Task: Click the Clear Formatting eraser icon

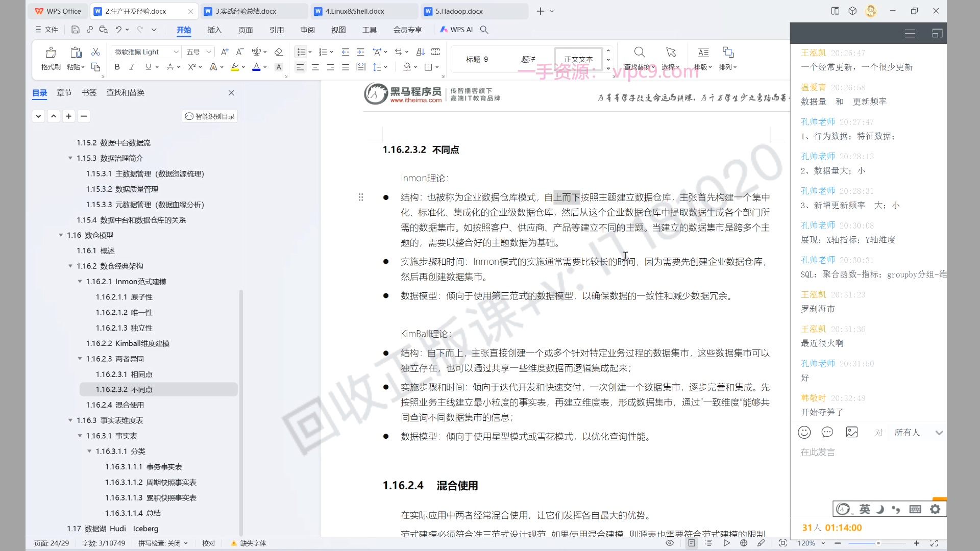Action: (278, 52)
